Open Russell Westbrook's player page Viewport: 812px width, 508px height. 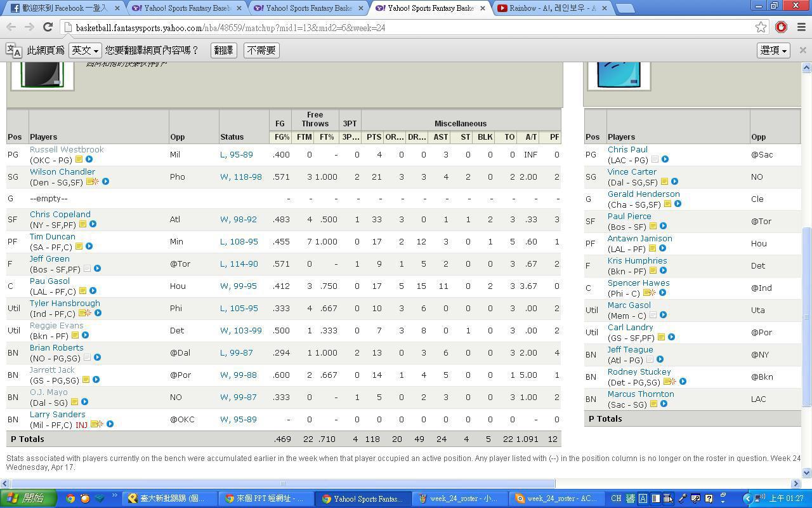point(67,150)
